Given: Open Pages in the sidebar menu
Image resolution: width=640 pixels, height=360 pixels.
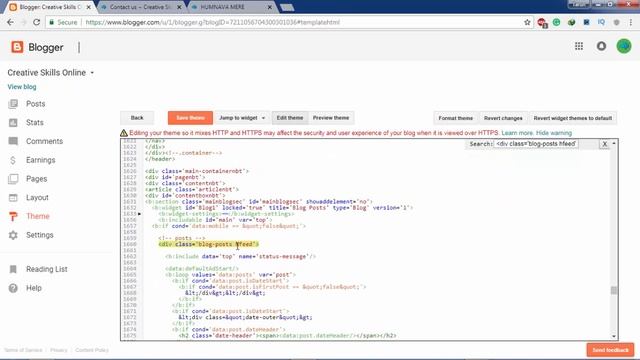Looking at the screenshot, I should (x=37, y=179).
